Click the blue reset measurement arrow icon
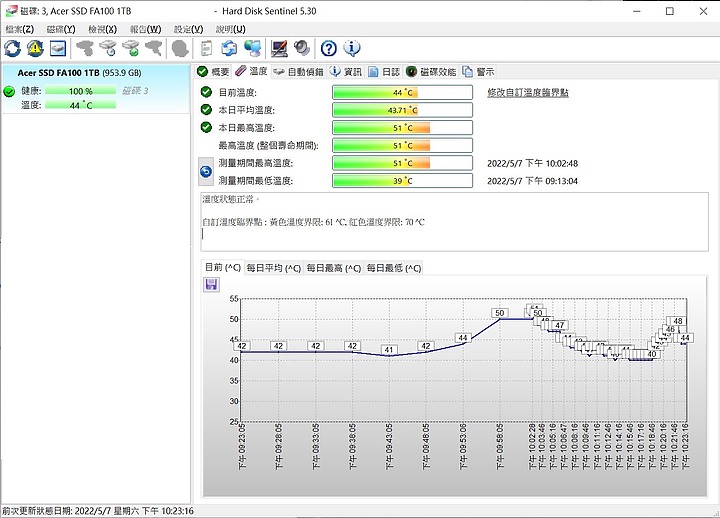Screen dimensions: 720x518 pyautogui.click(x=206, y=172)
